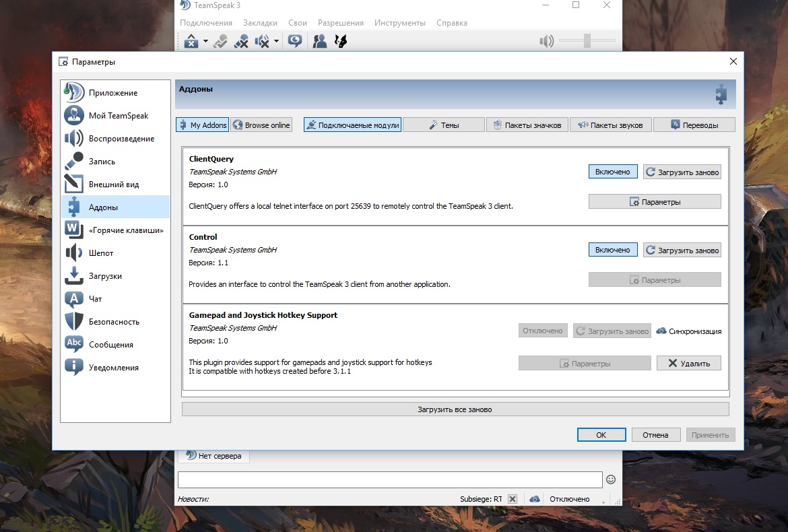Open the Уведомления notifications section
The image size is (788, 532).
[x=115, y=367]
